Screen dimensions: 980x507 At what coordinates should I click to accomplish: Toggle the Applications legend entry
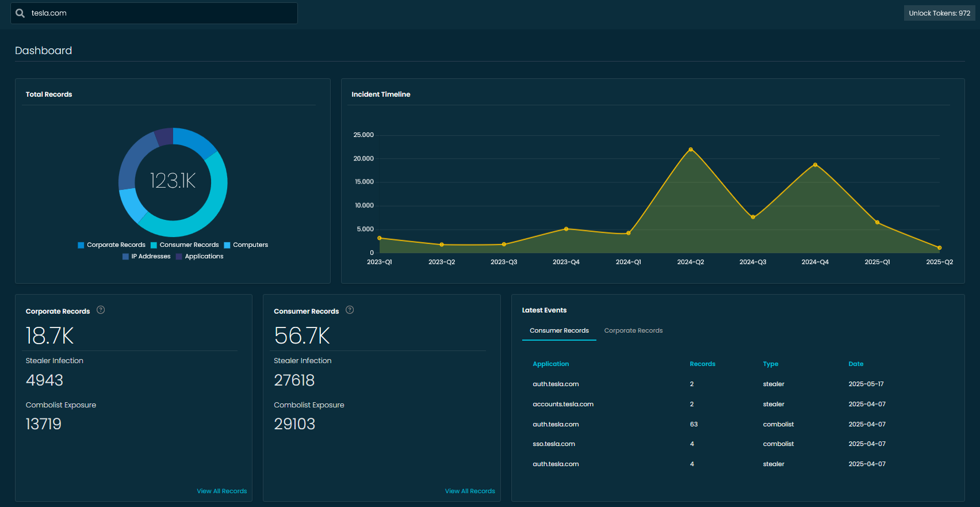(x=200, y=257)
